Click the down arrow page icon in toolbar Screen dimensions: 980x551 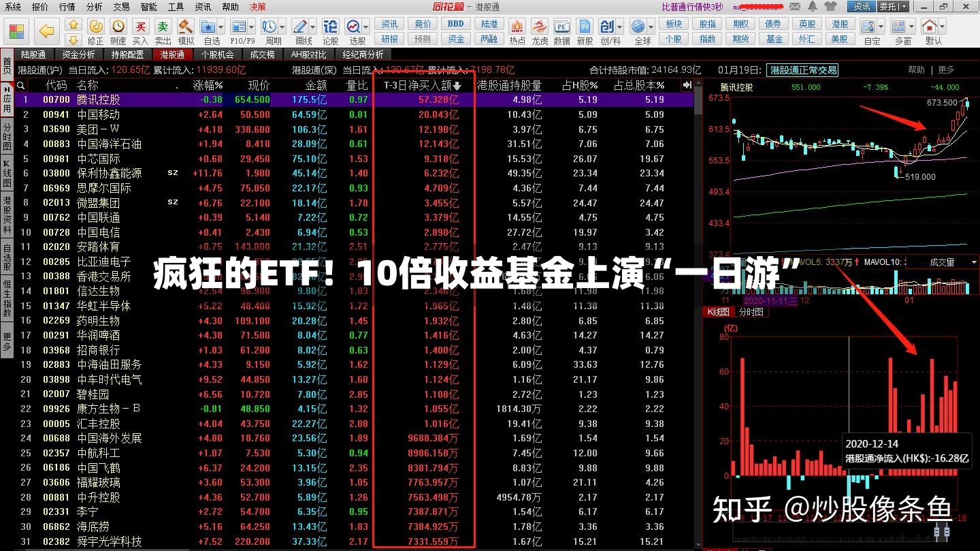pos(73,40)
